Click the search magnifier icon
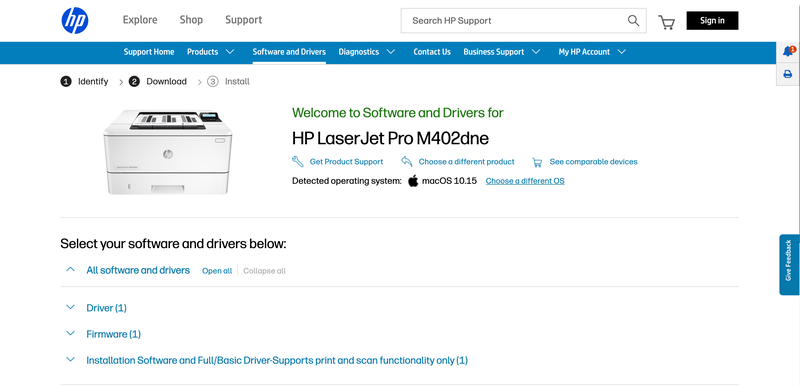This screenshot has height=386, width=800. click(x=633, y=20)
